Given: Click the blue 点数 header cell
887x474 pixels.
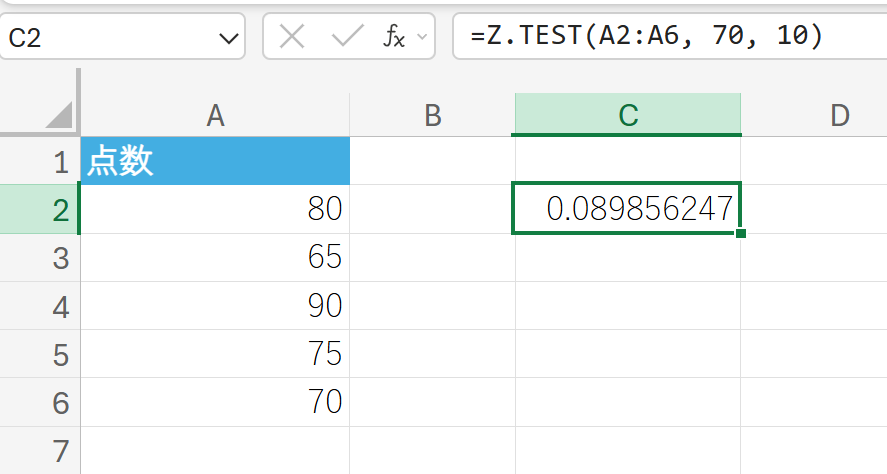Looking at the screenshot, I should click(215, 162).
